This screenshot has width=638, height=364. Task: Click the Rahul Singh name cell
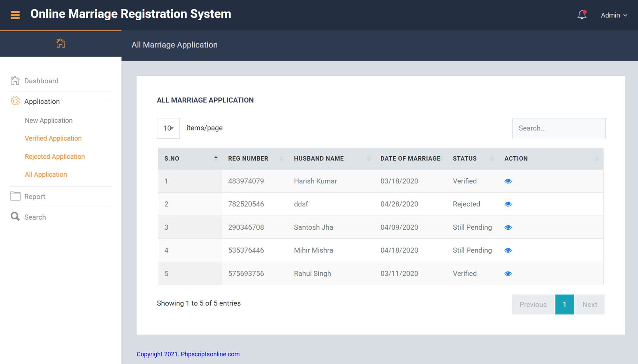(x=313, y=273)
